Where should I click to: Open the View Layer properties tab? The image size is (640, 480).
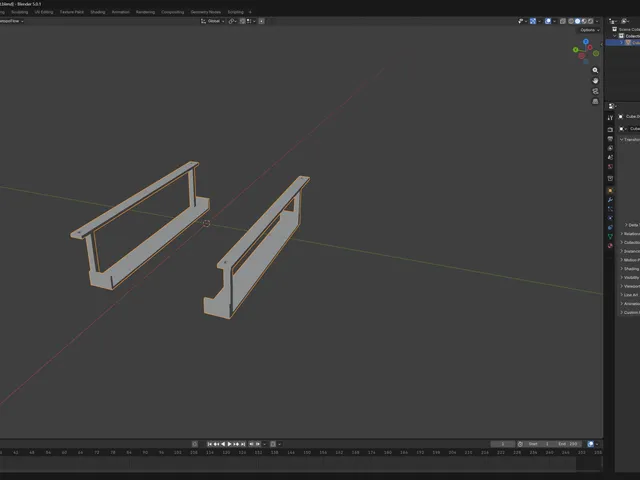click(x=610, y=148)
